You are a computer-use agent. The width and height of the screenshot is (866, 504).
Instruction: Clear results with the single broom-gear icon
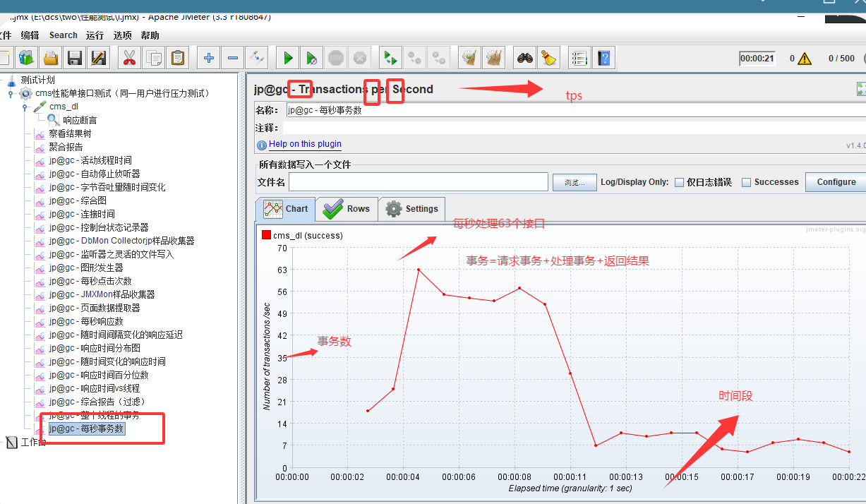tap(469, 58)
